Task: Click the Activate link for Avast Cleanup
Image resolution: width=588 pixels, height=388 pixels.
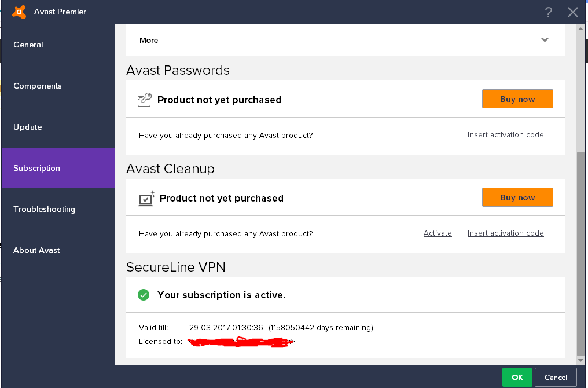Action: pos(438,233)
